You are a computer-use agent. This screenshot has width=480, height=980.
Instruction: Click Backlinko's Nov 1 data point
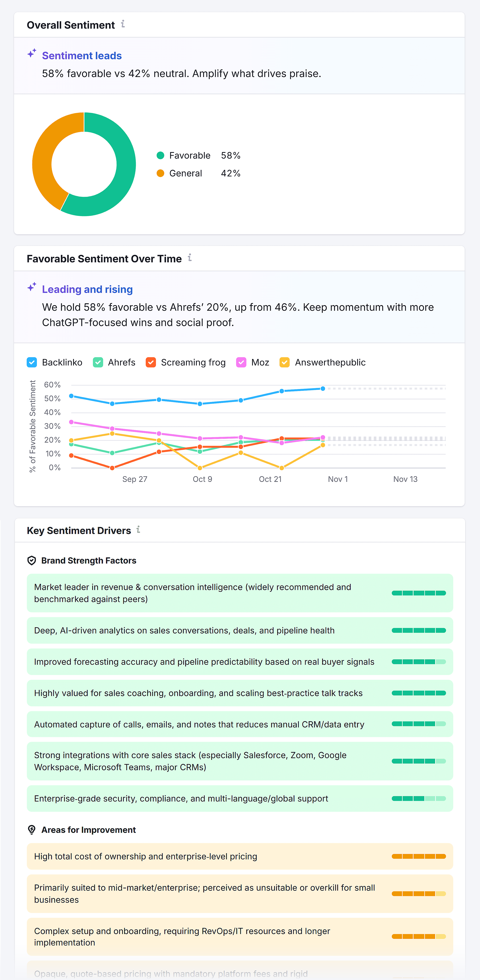pyautogui.click(x=322, y=389)
